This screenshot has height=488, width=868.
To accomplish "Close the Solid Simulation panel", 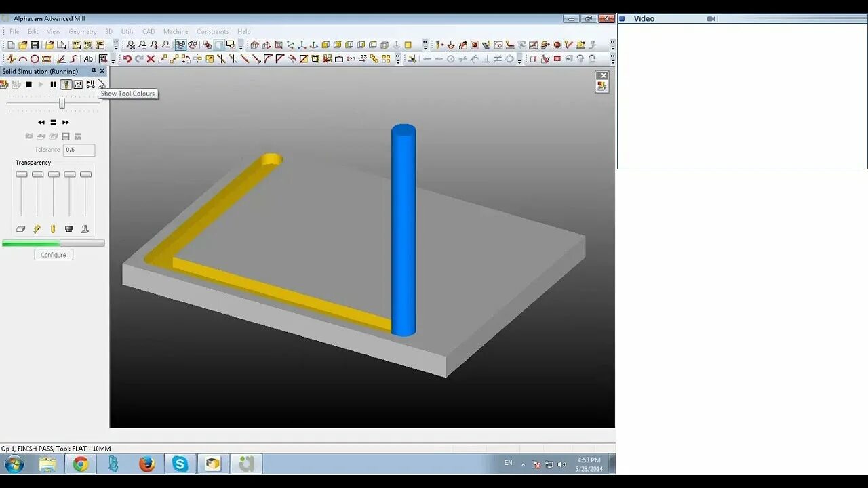I will tap(102, 71).
